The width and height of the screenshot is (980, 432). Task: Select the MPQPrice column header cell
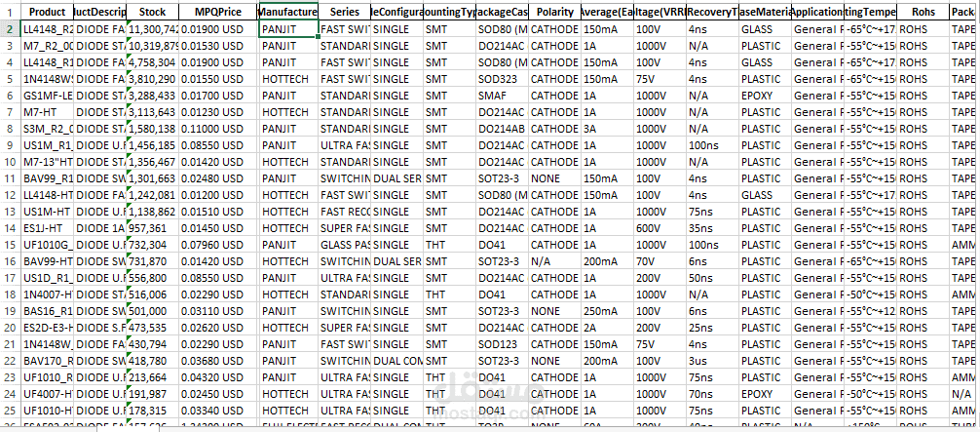(217, 12)
